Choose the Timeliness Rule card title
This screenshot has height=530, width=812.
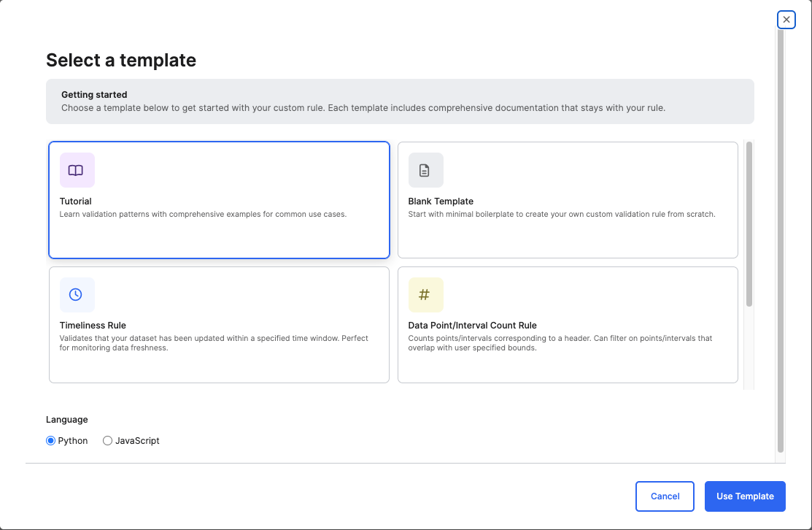point(93,326)
